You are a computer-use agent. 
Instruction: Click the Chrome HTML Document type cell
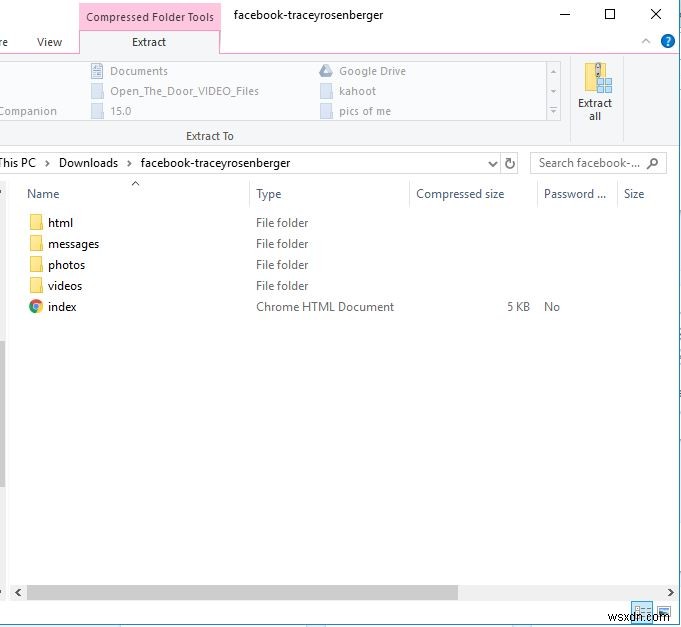(325, 307)
